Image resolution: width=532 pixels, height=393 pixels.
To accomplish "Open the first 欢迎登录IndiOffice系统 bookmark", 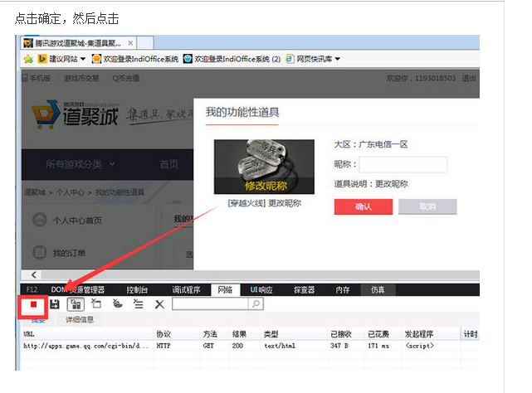I will coord(135,59).
